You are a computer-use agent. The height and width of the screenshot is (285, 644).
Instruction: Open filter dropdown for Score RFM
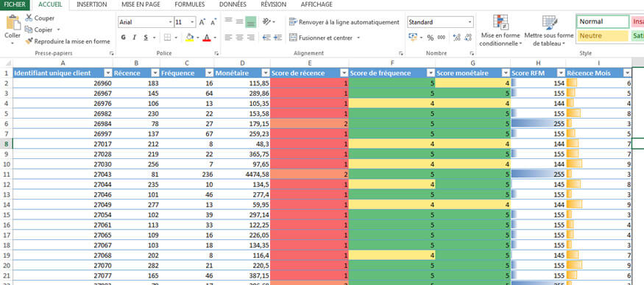point(561,73)
